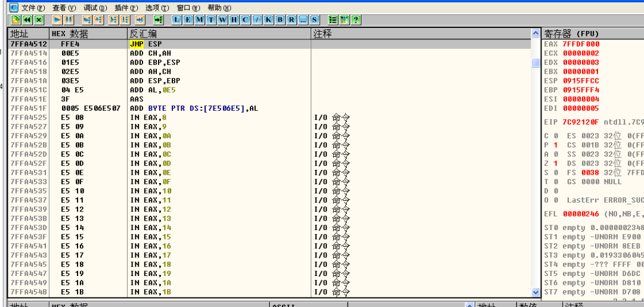This screenshot has height=307, width=644.
Task: Open the 查看 (View) menu
Action: click(64, 8)
